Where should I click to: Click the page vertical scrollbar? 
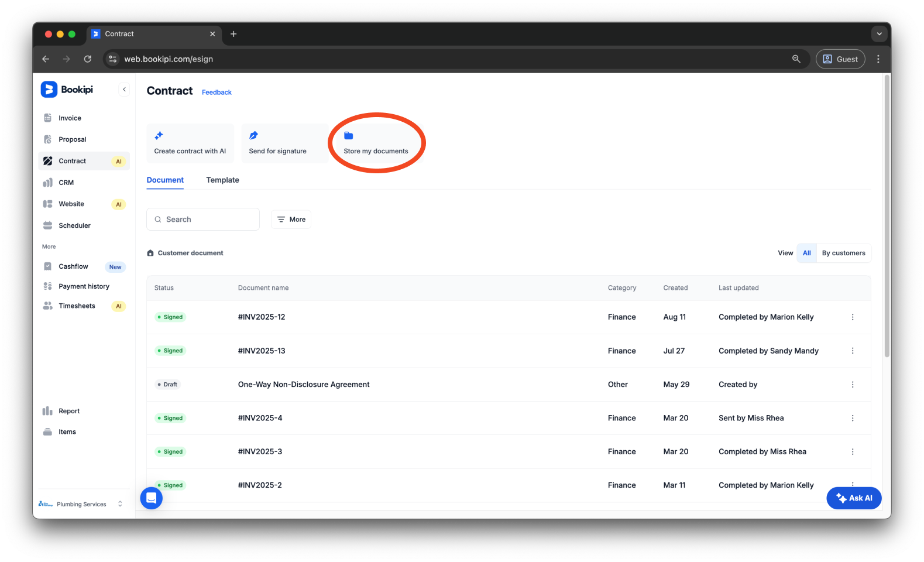pyautogui.click(x=887, y=217)
